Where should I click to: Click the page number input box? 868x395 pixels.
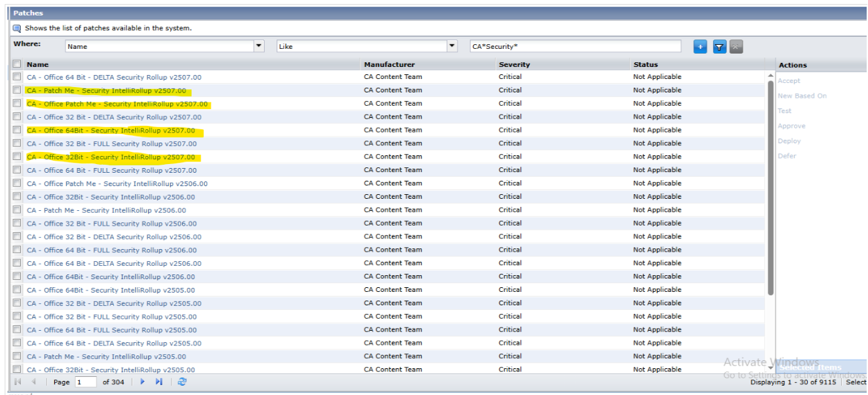pyautogui.click(x=86, y=382)
